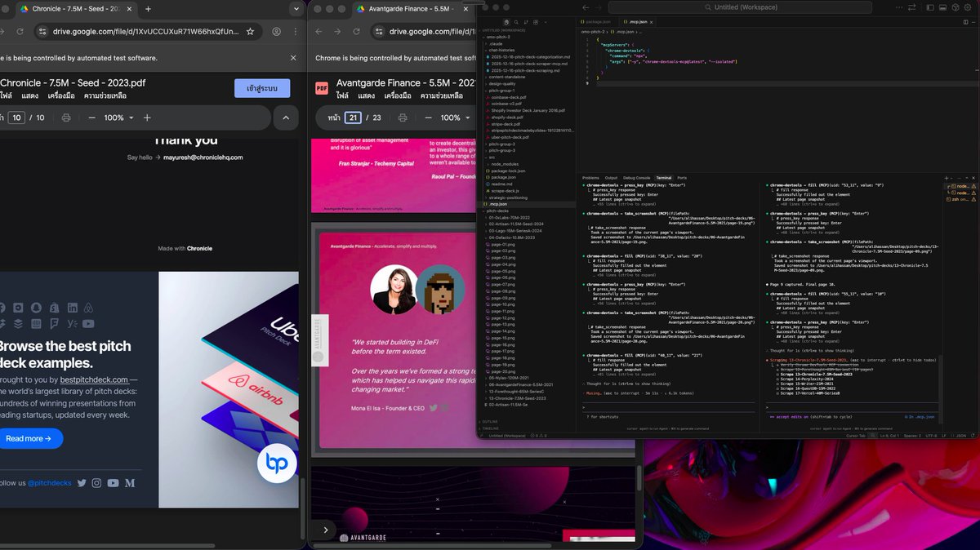The image size is (980, 550).
Task: Bookmark the Chronicle page with star icon
Action: (x=250, y=32)
